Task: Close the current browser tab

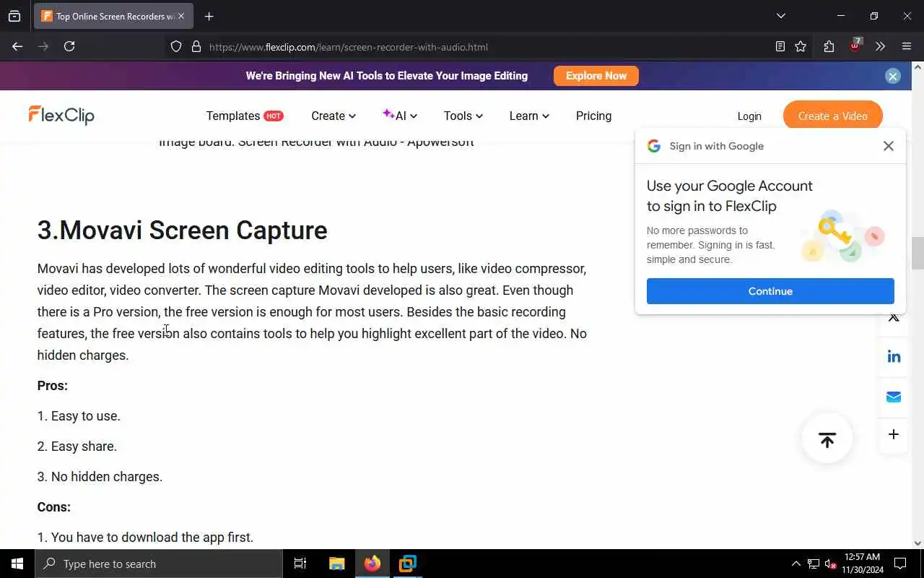Action: (181, 16)
